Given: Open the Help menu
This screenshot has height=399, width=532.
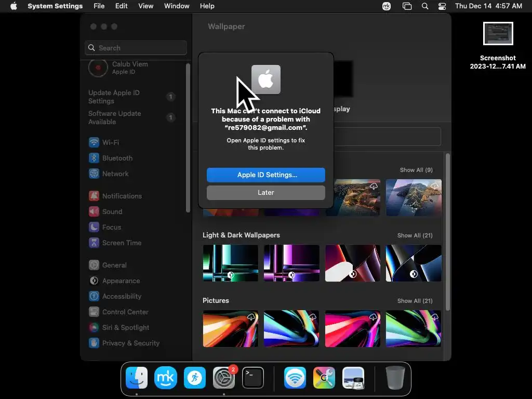Looking at the screenshot, I should point(207,6).
